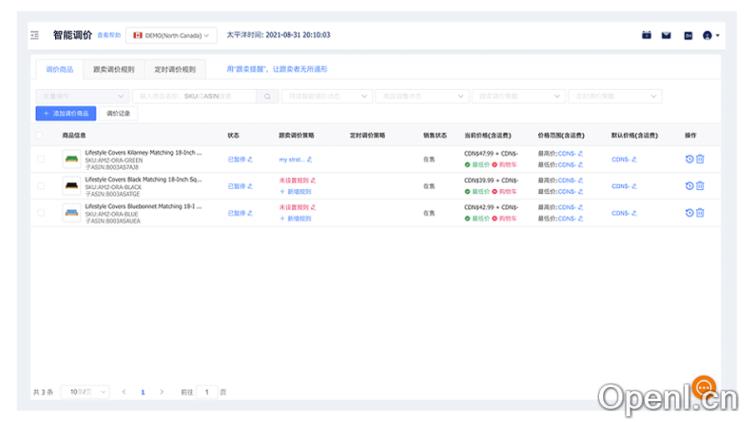This screenshot has width=750, height=422.
Task: Edit the 已暂停 status for the Bluebonnet row
Action: pyautogui.click(x=250, y=213)
